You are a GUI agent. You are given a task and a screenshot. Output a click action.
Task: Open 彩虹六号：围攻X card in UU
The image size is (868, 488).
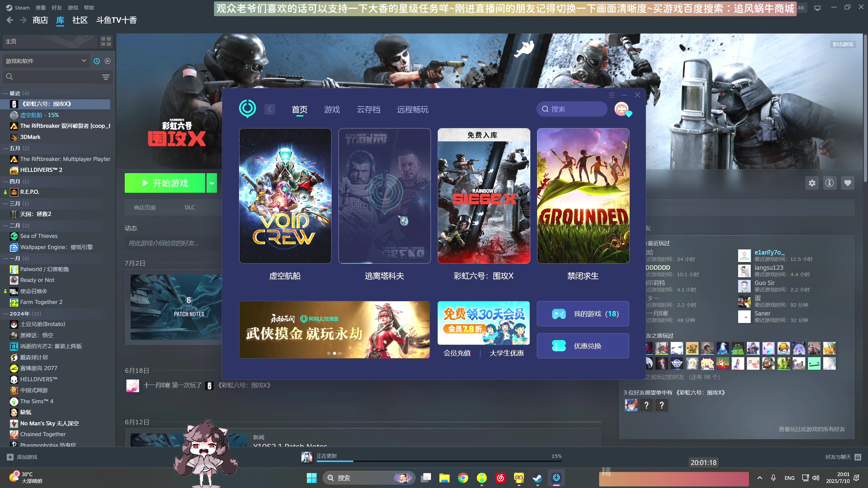tap(484, 196)
